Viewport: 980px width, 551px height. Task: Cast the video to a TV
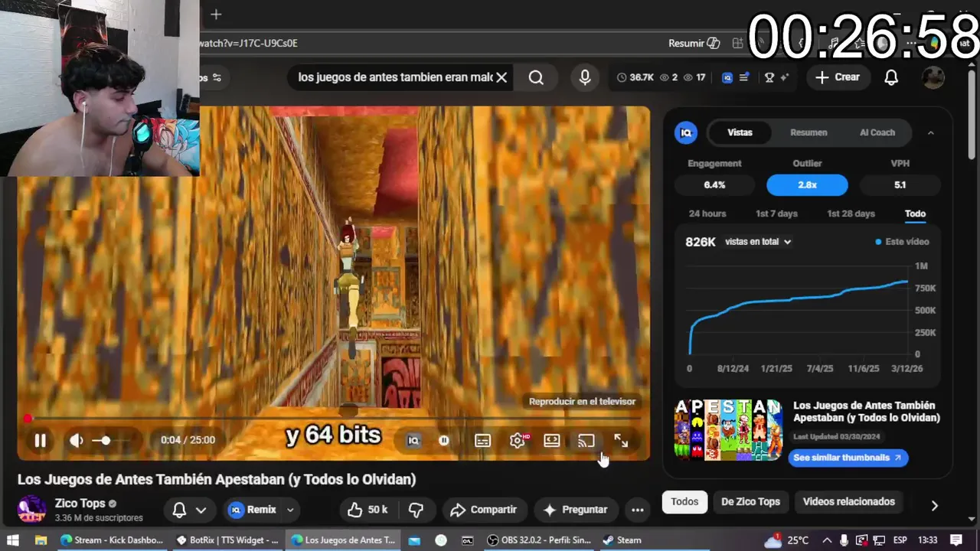(x=586, y=440)
